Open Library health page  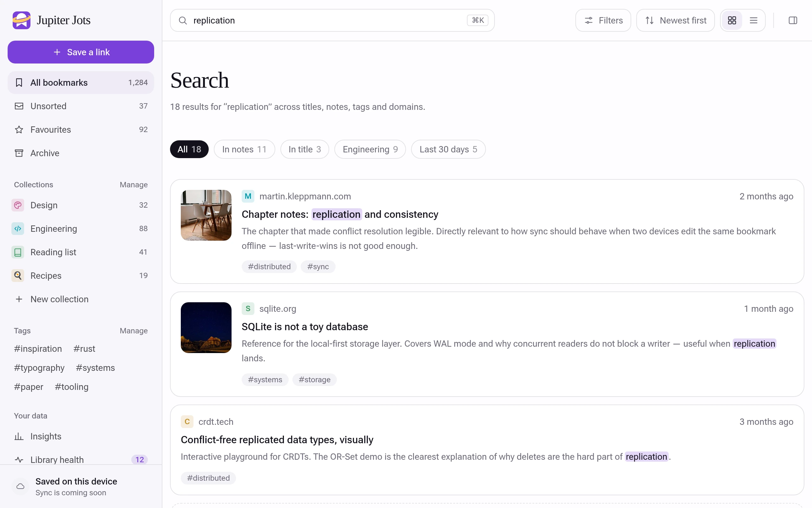81,460
